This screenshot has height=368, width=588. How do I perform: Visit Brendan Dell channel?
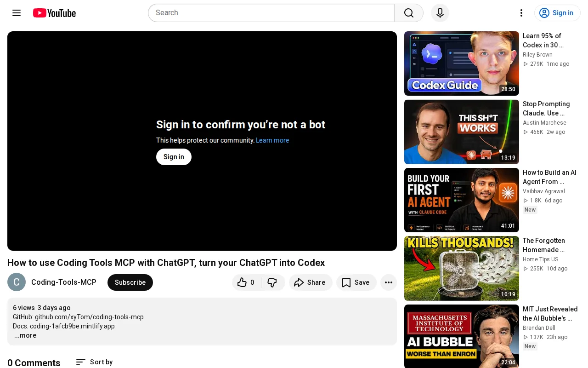(x=539, y=328)
